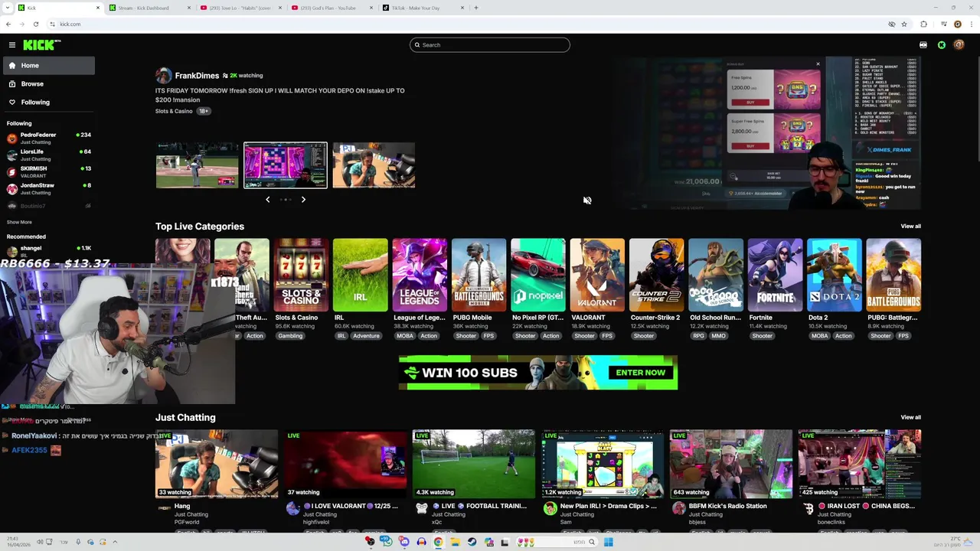This screenshot has height=551, width=980.
Task: Open the I LOVE VALORANT stream thumbnail
Action: click(345, 465)
